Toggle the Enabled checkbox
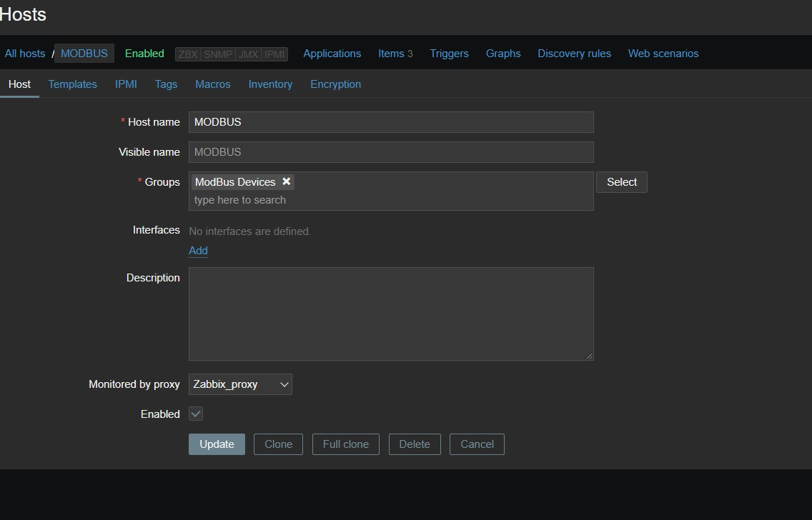This screenshot has width=812, height=520. click(196, 414)
